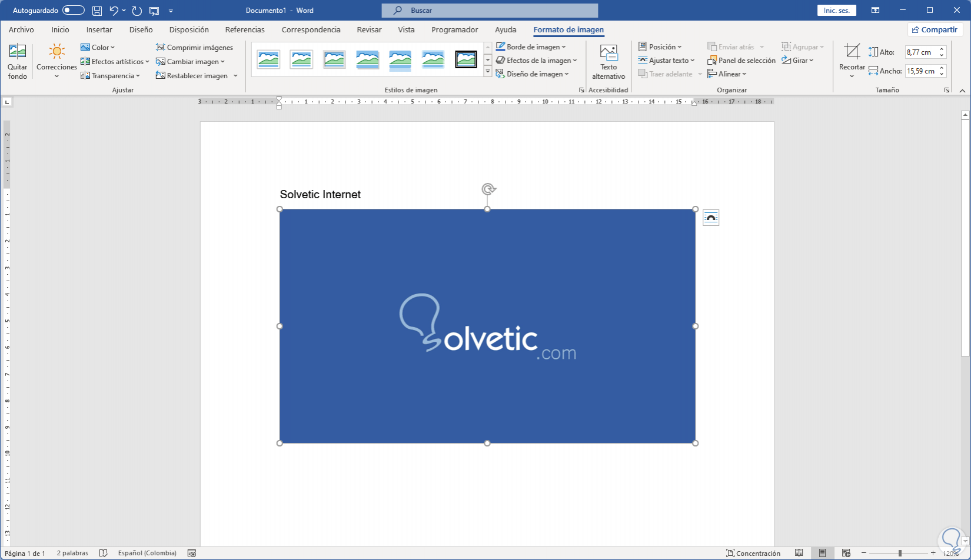Click the Redo icon in title bar

[137, 11]
